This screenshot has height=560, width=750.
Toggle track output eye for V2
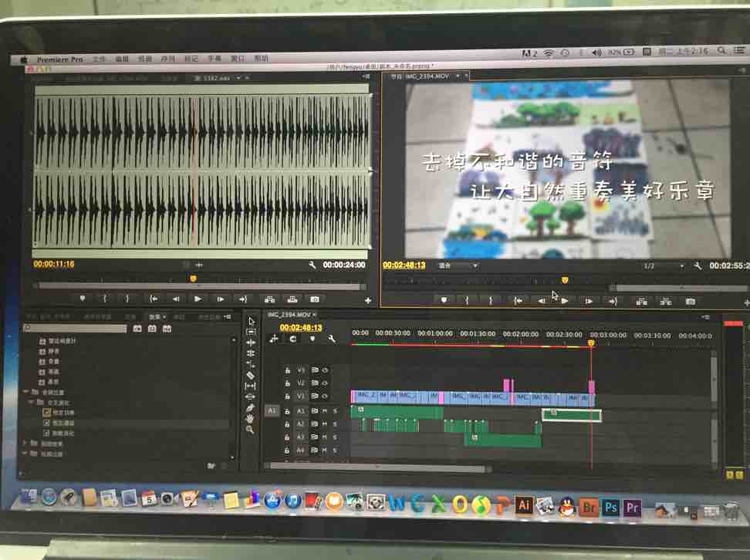(325, 383)
